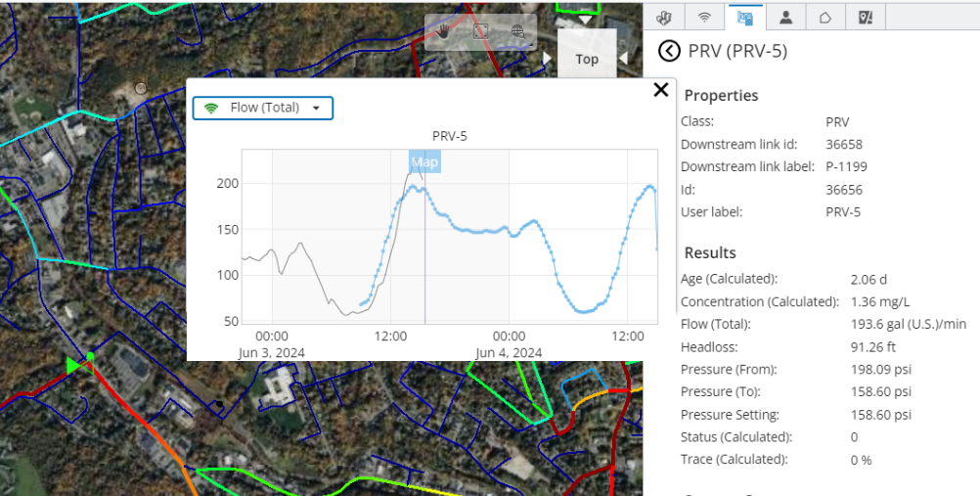
Task: Click the Top view cube face
Action: [587, 59]
